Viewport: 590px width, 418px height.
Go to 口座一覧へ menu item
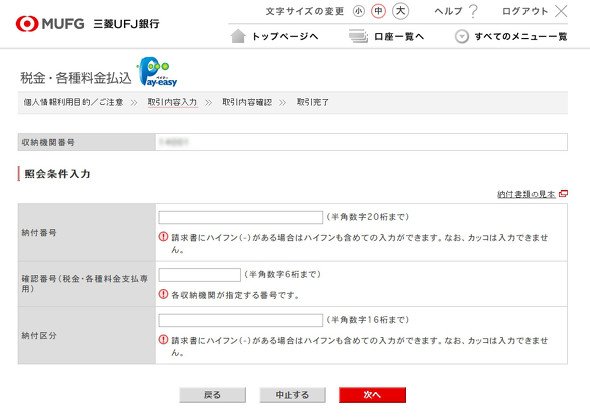[399, 36]
